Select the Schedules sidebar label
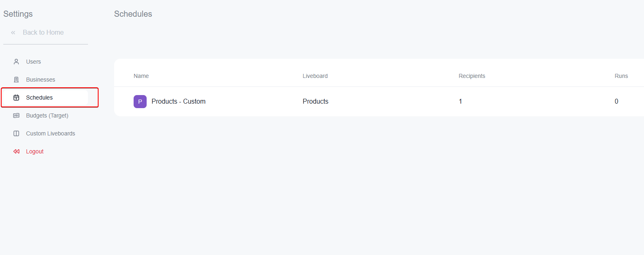Screen dimensions: 644x255 tap(40, 98)
